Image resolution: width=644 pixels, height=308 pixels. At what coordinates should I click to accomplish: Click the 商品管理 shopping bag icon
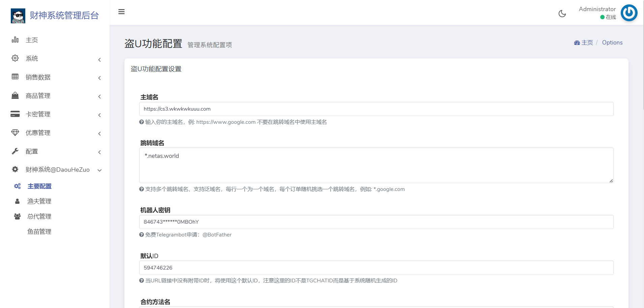click(x=15, y=95)
